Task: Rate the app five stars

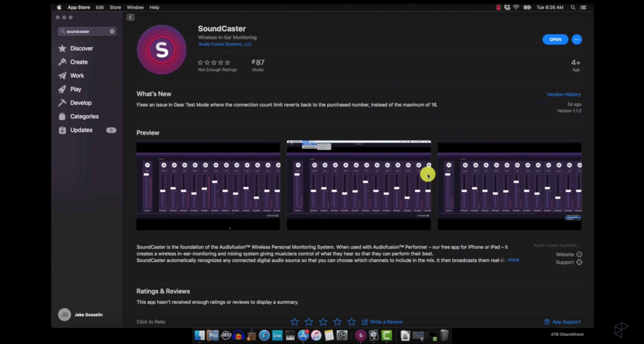Action: (x=351, y=322)
